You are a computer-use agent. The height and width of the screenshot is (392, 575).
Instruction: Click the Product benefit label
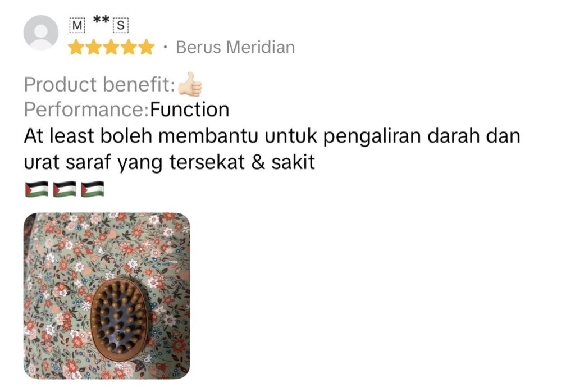point(100,85)
